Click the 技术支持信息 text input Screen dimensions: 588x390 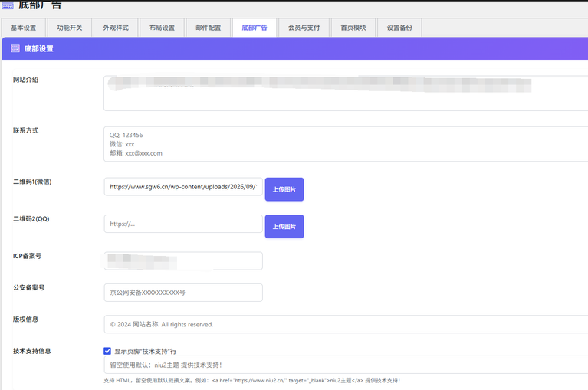346,365
